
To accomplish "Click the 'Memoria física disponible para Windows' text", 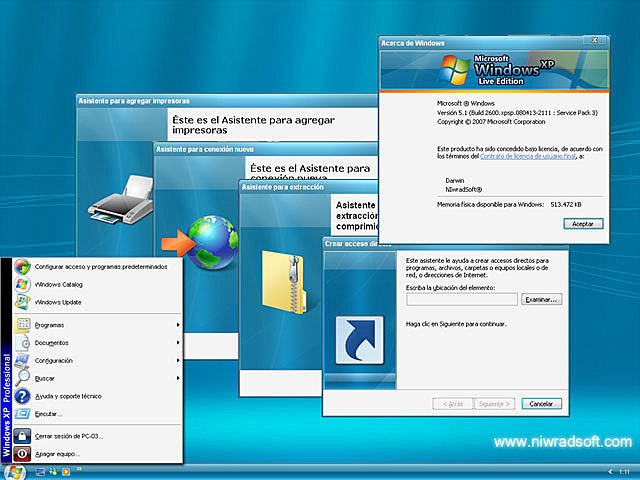I will tap(490, 204).
